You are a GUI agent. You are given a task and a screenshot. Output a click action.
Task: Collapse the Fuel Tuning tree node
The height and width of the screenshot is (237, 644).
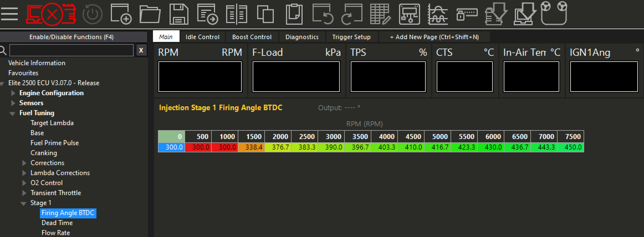point(12,113)
